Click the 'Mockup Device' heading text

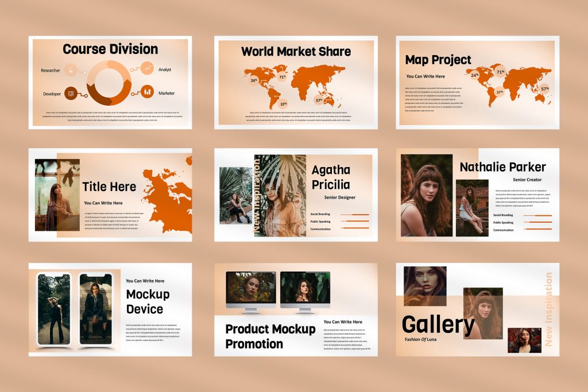click(x=148, y=302)
